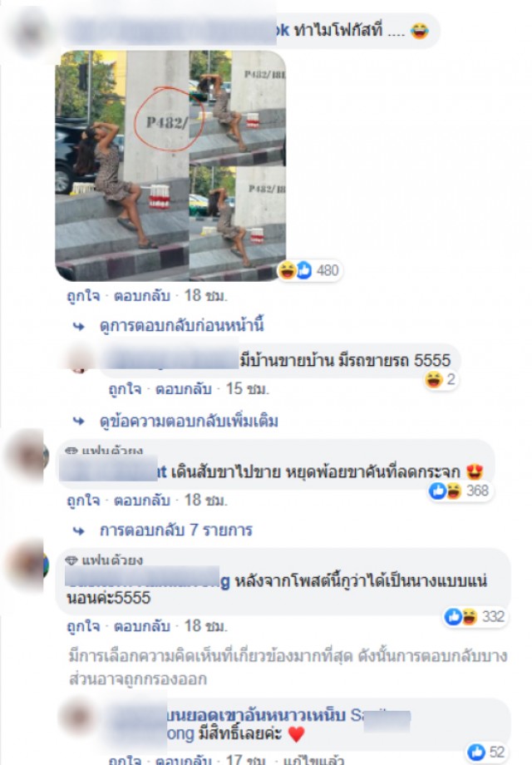Click the like reaction with count 52
Screen dimensions: 532x765
pyautogui.click(x=488, y=752)
